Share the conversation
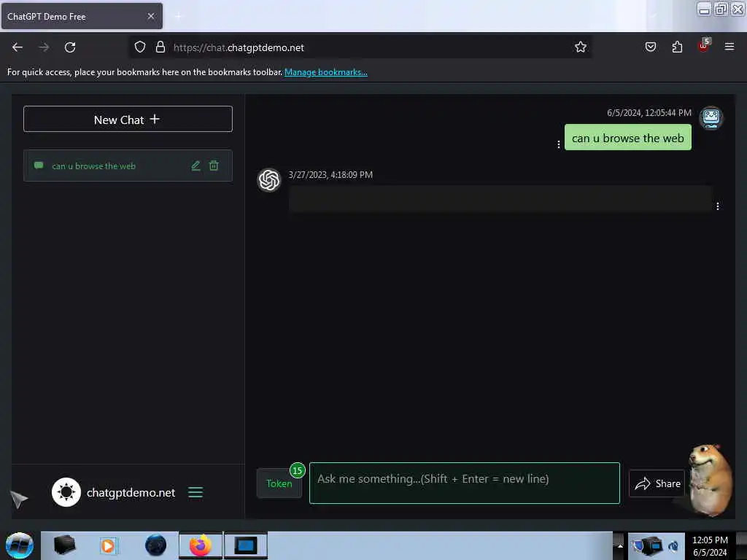This screenshot has width=747, height=560. click(x=657, y=484)
